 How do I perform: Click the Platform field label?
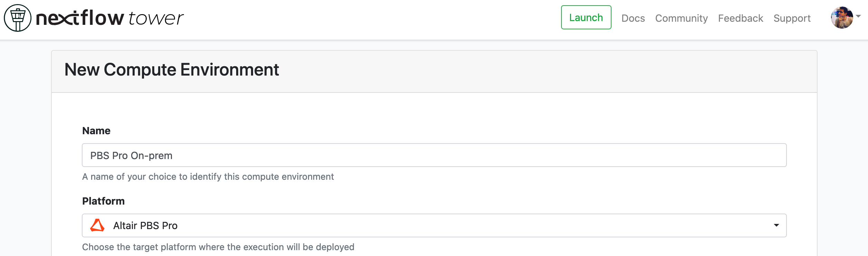(x=104, y=201)
